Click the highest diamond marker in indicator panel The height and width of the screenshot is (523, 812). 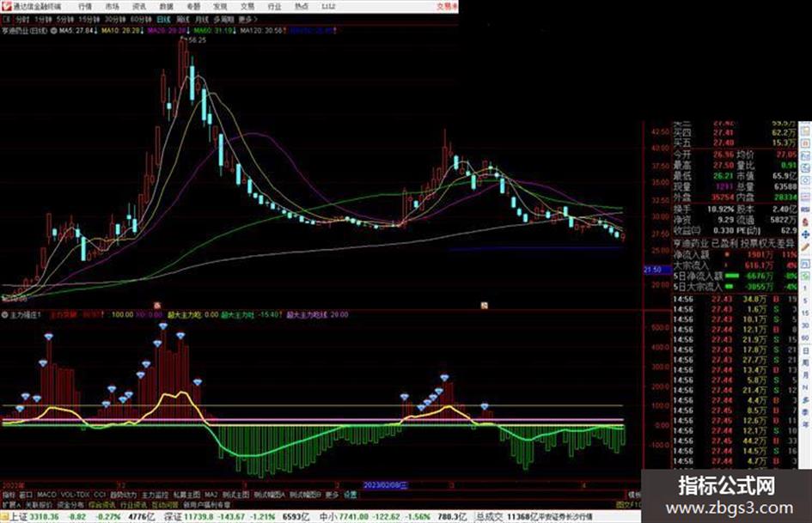point(163,326)
